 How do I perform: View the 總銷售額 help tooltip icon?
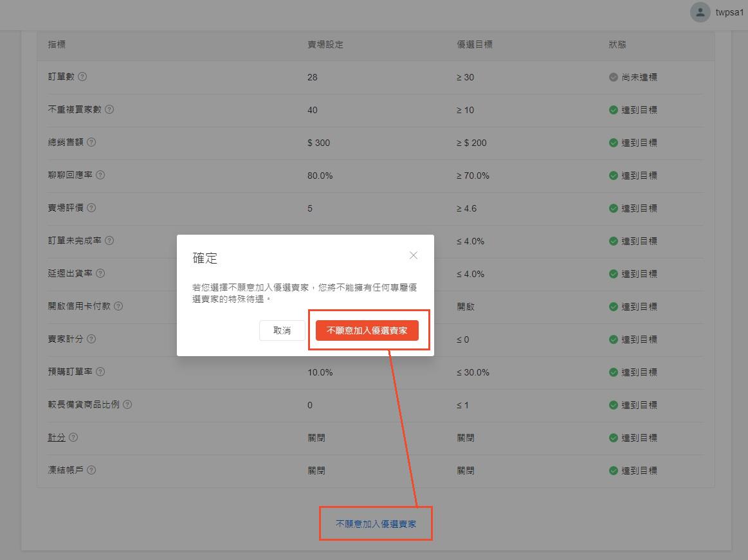pyautogui.click(x=91, y=142)
